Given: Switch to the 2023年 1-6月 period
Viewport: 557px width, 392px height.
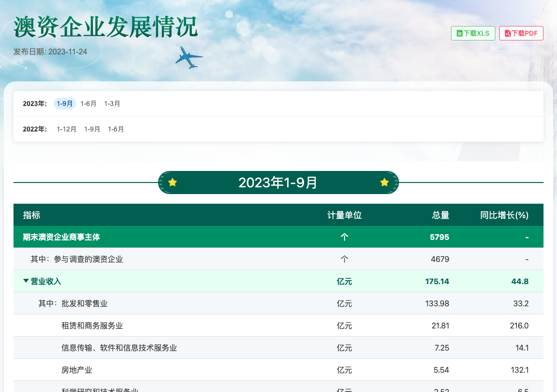Looking at the screenshot, I should (x=89, y=104).
